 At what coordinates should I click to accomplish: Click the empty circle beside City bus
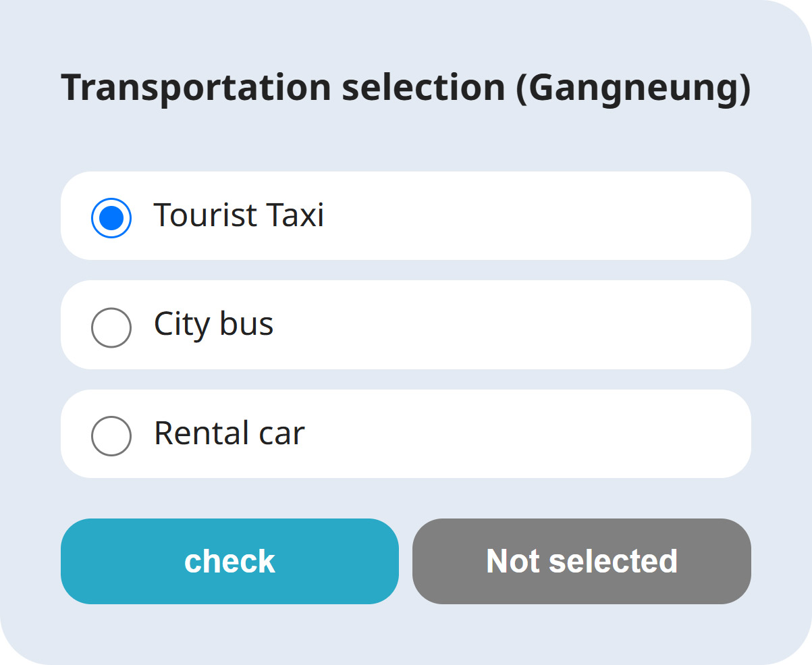tap(111, 327)
